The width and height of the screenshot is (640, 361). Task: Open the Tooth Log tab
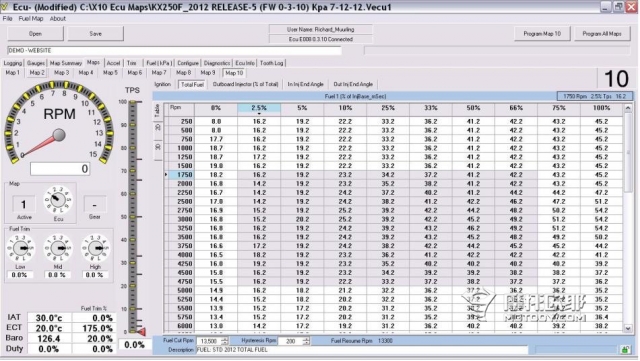(271, 63)
